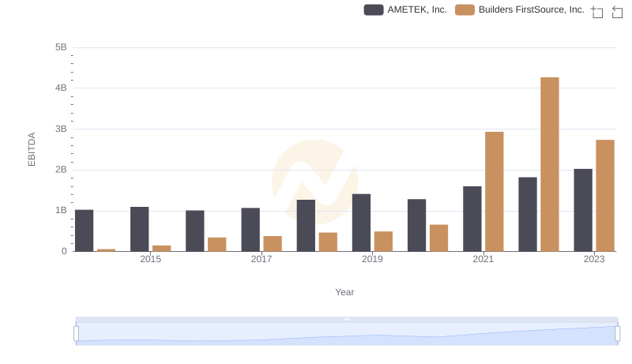
Task: Click the Builders FirstSource bar for 2022
Action: click(550, 164)
